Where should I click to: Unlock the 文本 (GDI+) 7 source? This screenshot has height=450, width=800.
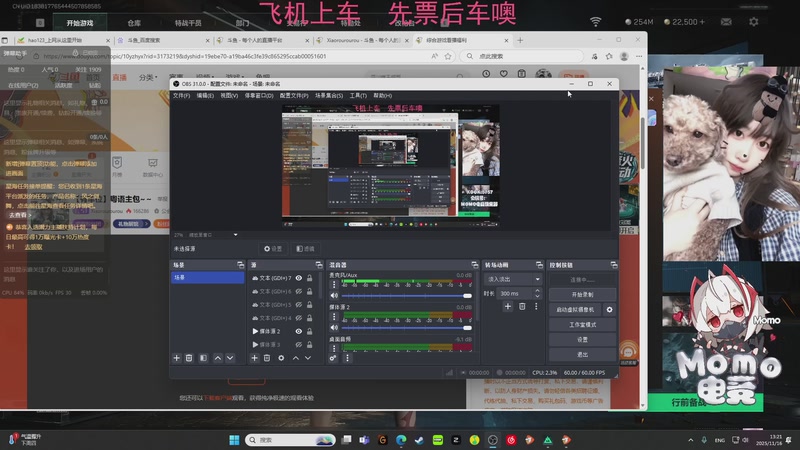pos(309,278)
